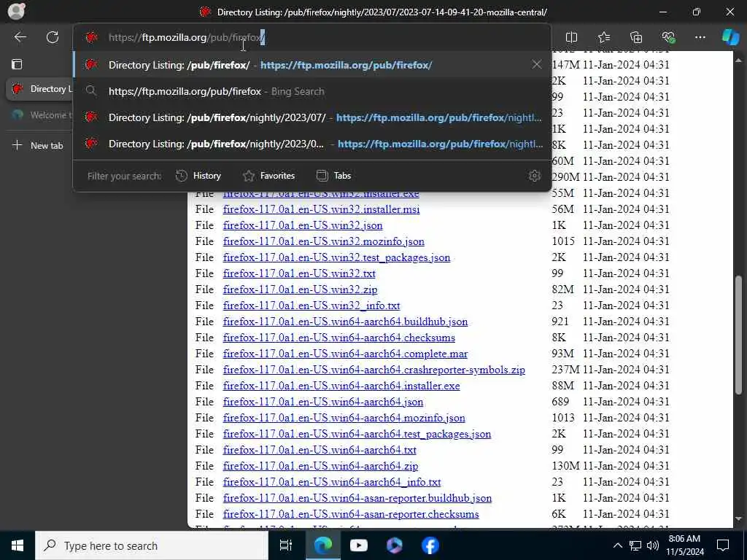
Task: Open split screen view
Action: tap(571, 37)
